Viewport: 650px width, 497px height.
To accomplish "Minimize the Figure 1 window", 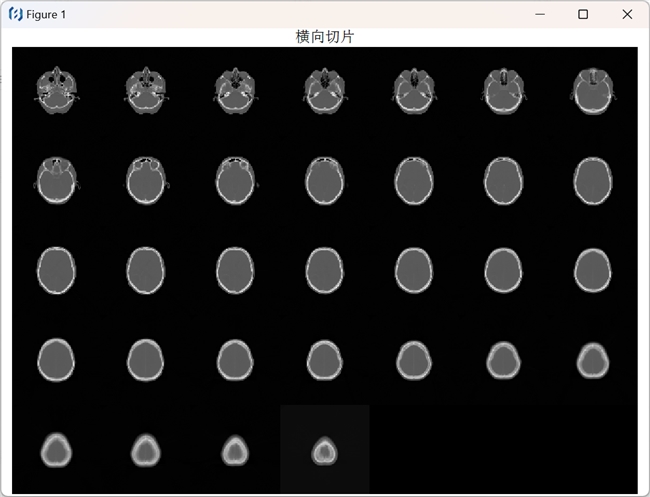I will 540,15.
